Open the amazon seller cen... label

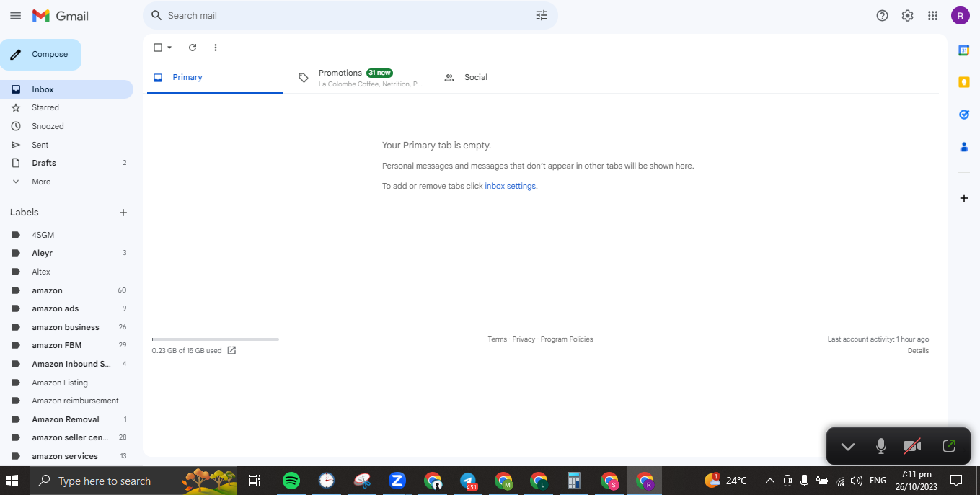[66, 437]
